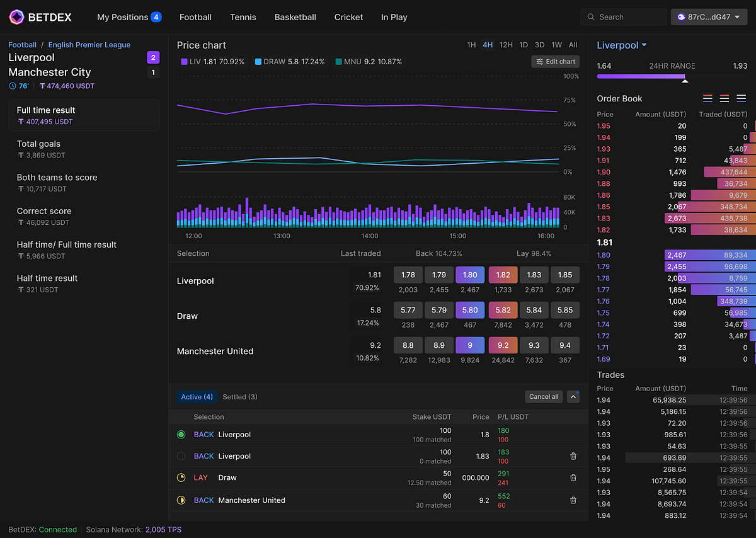Back Draw at 5.80

(470, 310)
